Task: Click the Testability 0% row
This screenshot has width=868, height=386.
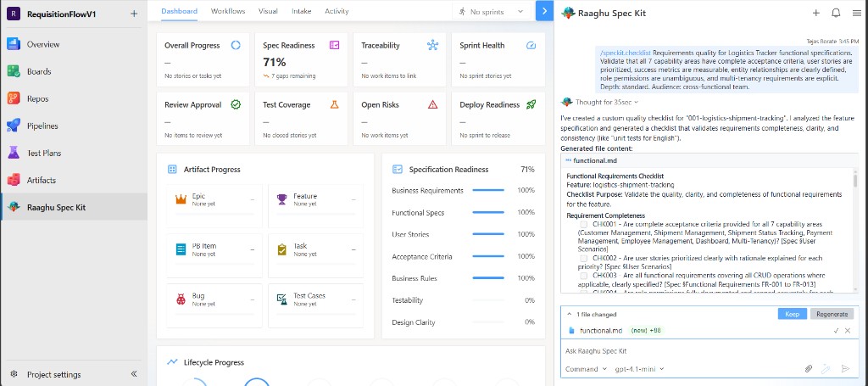Action: (x=464, y=300)
